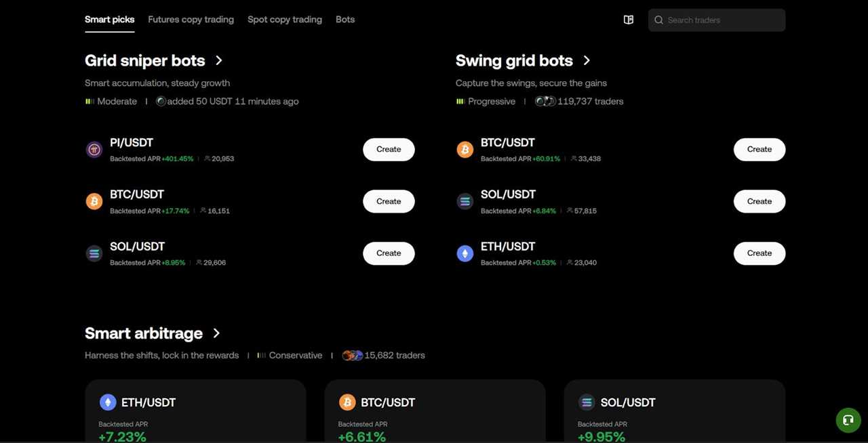
Task: Open the support chat icon at bottom right
Action: tap(848, 420)
